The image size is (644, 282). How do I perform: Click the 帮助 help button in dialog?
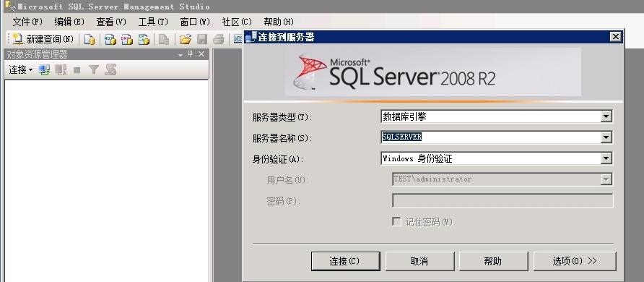493,261
